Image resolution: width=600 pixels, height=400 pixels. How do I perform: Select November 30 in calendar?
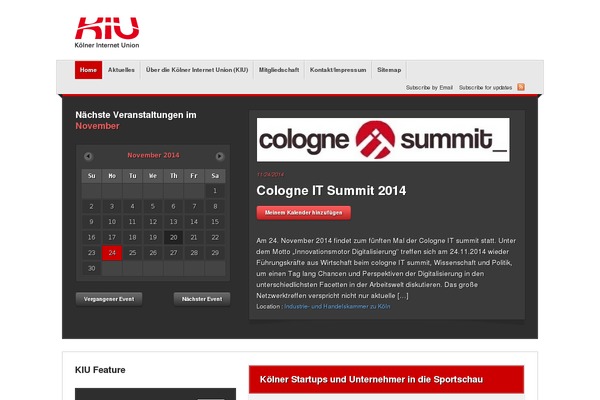click(x=91, y=268)
